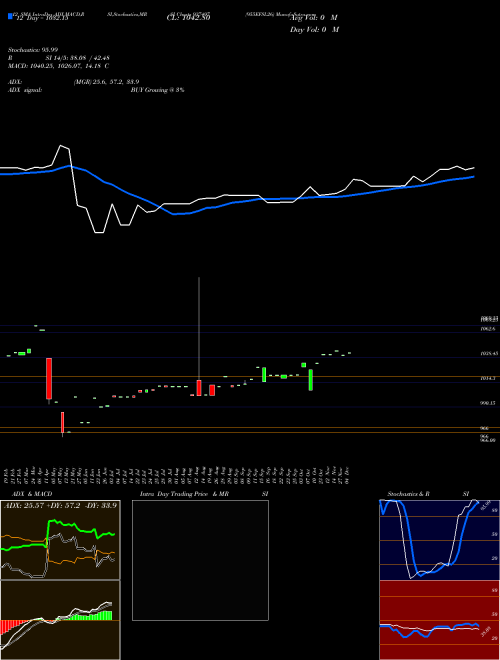This screenshot has height=660, width=500.
Task: Click the red RSI lower panel
Action: coord(439,620)
